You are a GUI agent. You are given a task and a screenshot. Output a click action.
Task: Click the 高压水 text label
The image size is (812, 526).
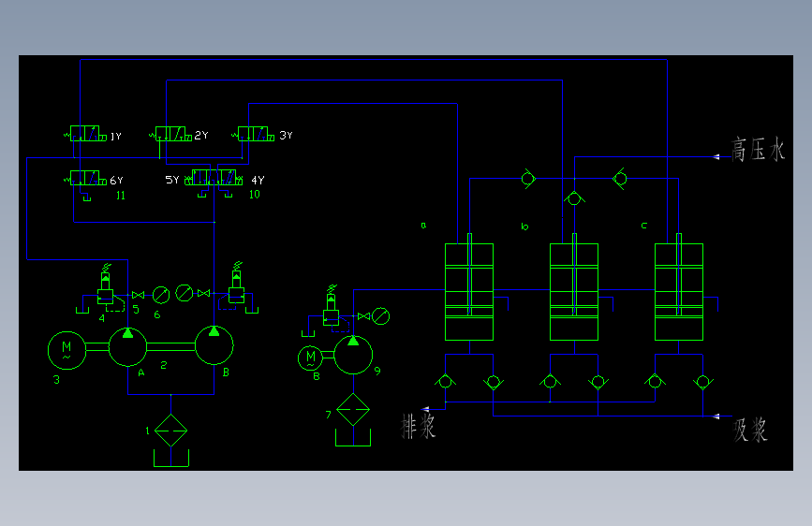coord(758,150)
